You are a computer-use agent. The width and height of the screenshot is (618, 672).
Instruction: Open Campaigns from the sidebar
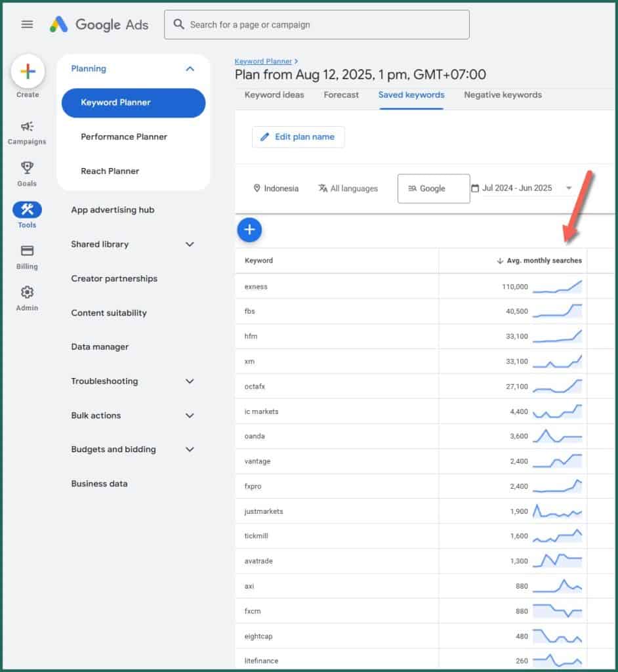pos(27,133)
